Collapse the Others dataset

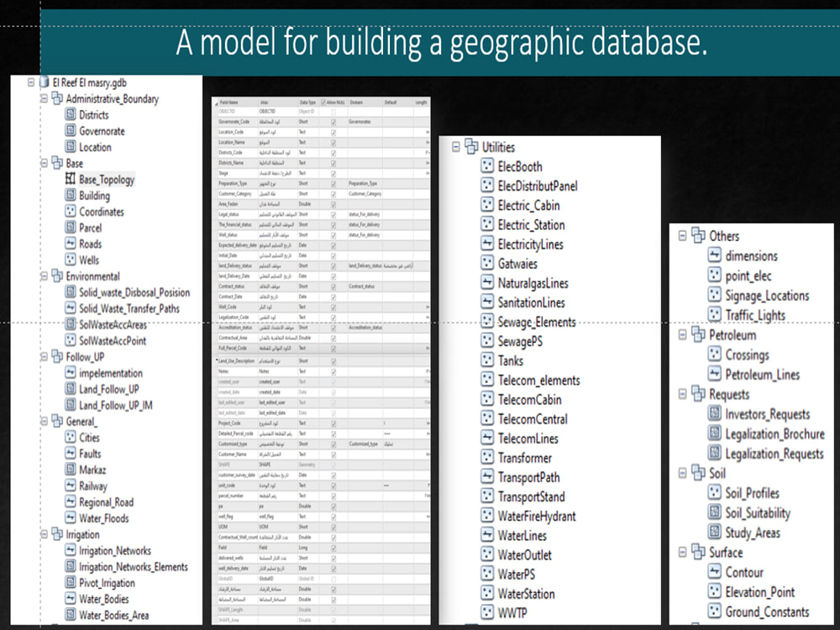coord(682,235)
